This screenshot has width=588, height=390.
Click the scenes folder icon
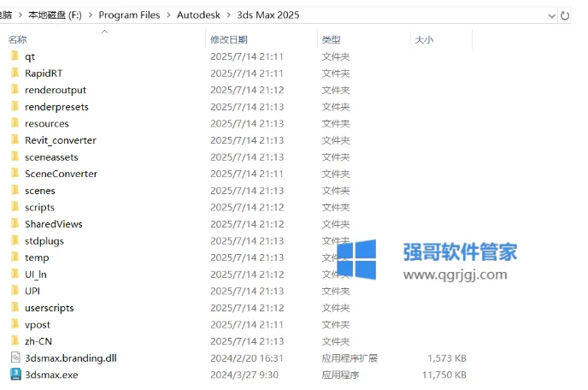[15, 190]
